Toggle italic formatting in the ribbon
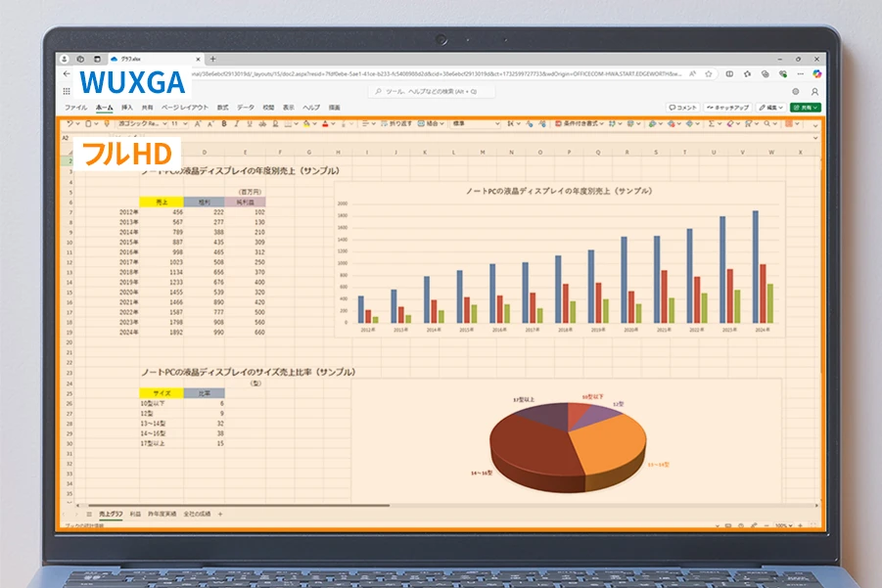This screenshot has height=588, width=882. (x=236, y=124)
